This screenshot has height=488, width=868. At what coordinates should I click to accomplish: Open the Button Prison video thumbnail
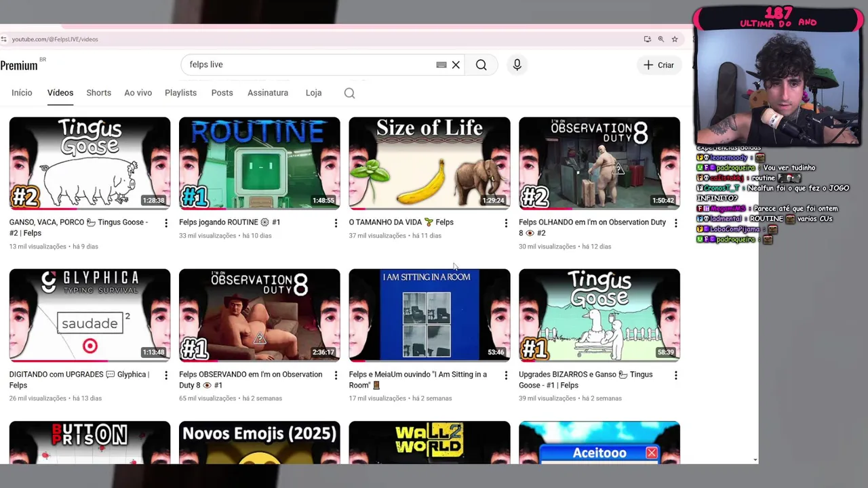pyautogui.click(x=90, y=443)
